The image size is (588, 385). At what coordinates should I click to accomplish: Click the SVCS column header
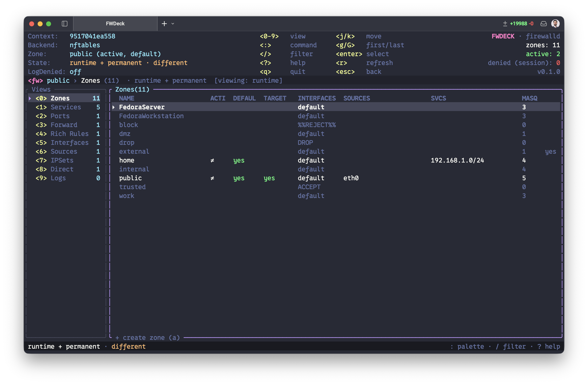coord(438,98)
